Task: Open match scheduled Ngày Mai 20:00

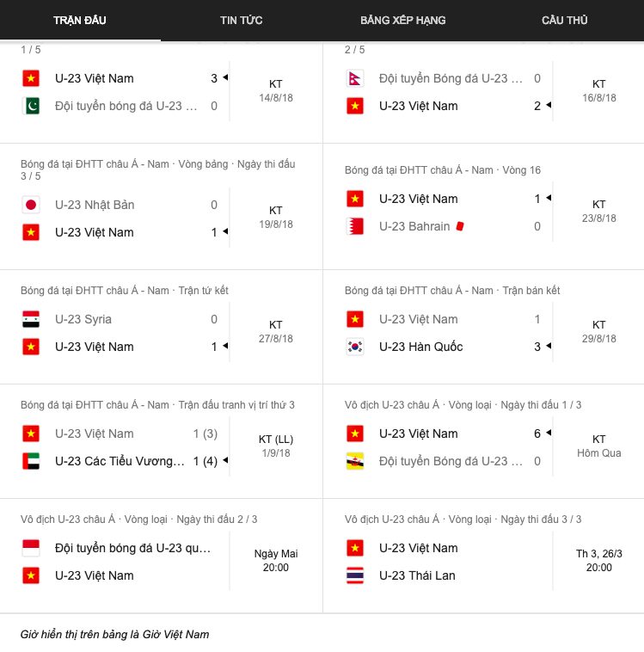Action: pyautogui.click(x=275, y=561)
